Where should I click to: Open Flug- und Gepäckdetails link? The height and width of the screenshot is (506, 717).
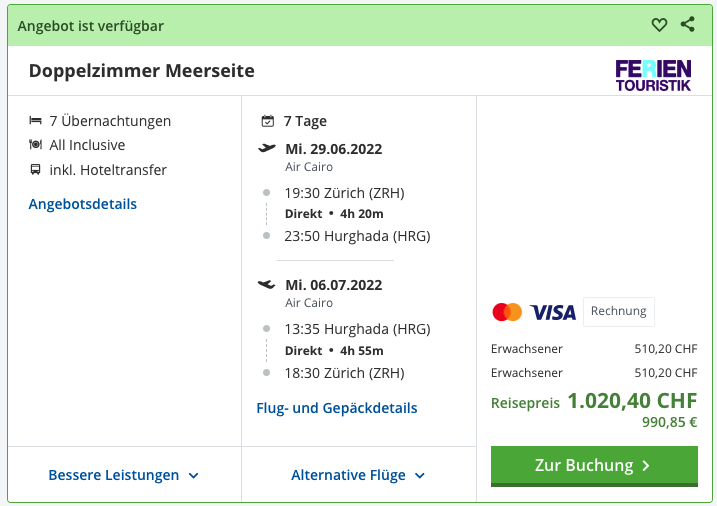click(337, 408)
